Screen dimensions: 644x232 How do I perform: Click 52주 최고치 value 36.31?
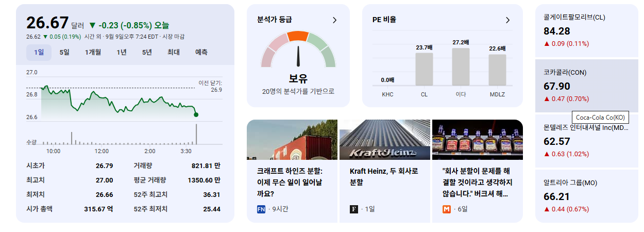pyautogui.click(x=212, y=194)
